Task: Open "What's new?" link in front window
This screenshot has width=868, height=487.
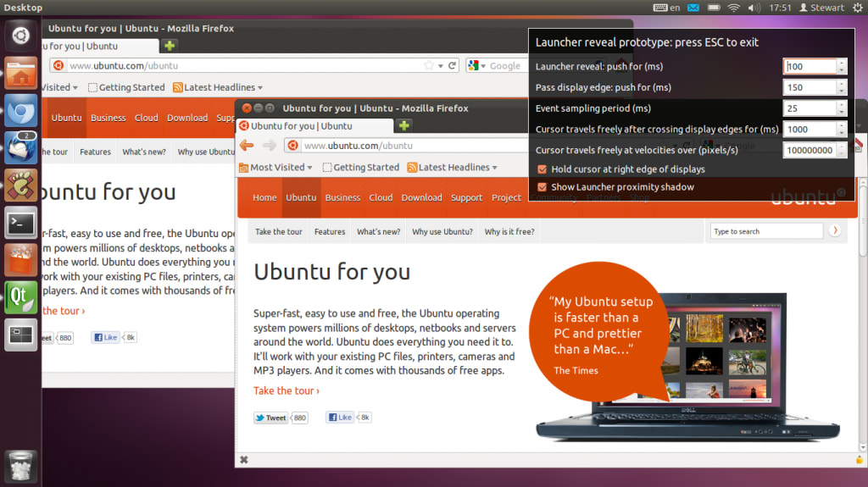Action: 379,231
